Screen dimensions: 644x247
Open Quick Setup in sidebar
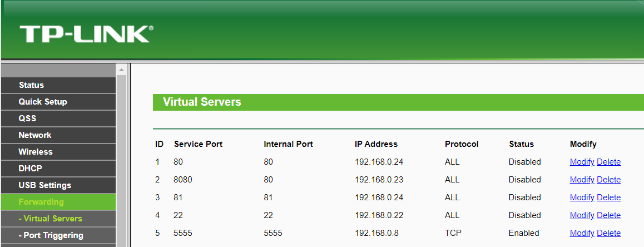click(43, 102)
